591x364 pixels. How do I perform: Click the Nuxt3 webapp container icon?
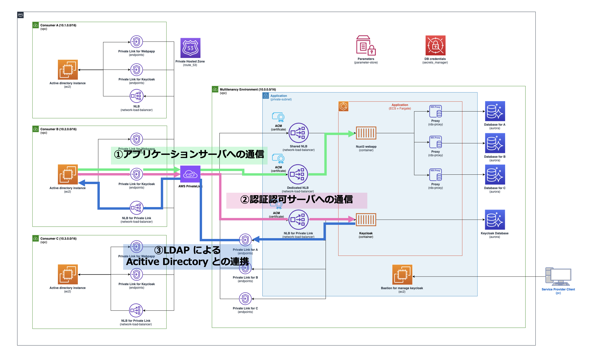[x=366, y=133]
